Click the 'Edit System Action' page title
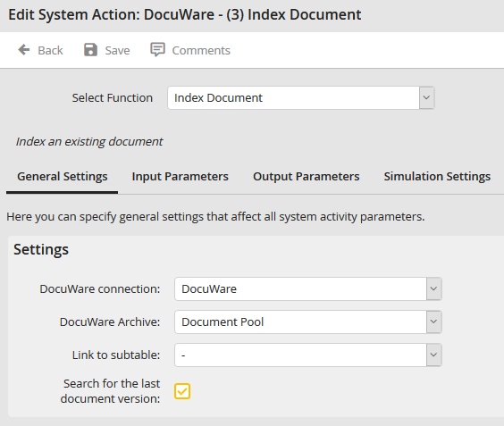 184,15
